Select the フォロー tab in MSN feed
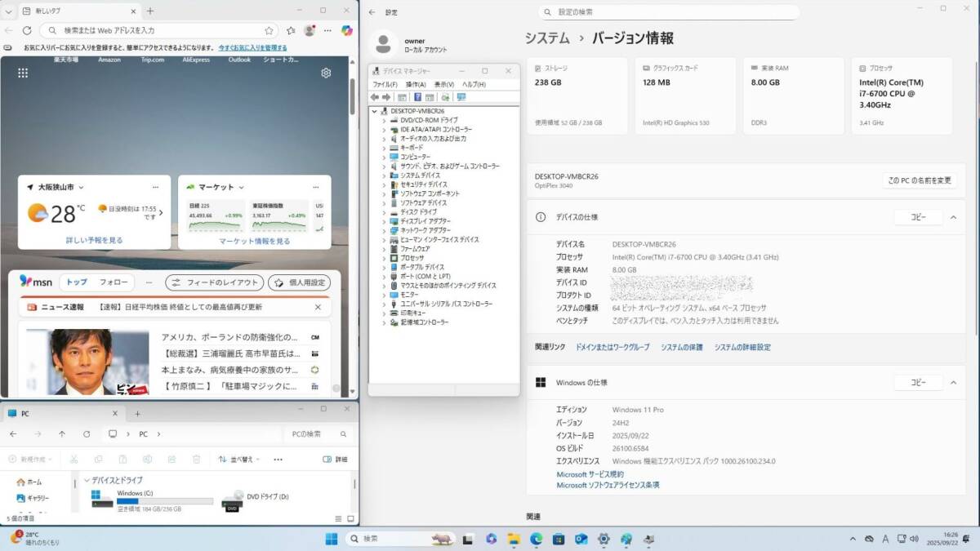Screen dimensions: 980x551 114,282
